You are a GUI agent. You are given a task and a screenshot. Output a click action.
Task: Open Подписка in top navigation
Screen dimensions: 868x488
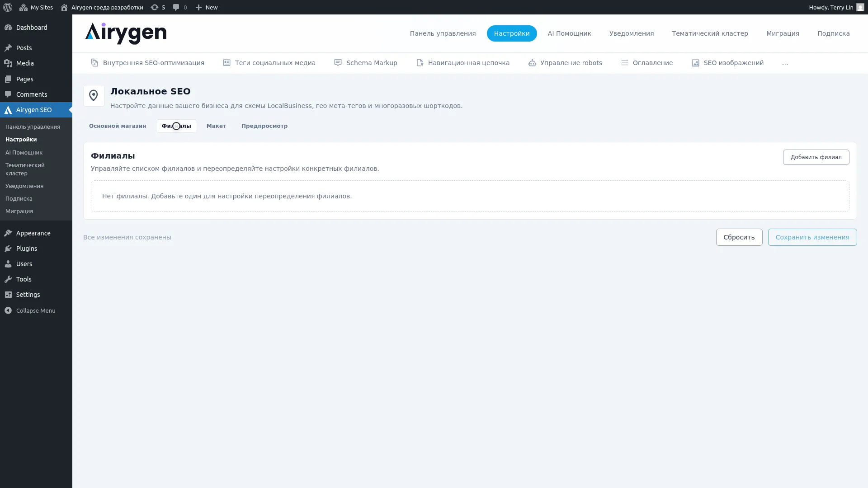pos(833,33)
